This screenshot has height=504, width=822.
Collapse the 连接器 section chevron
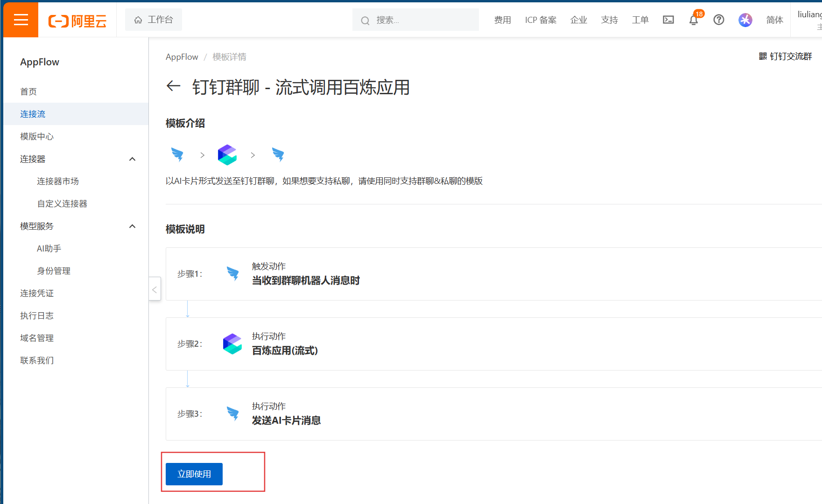point(133,159)
